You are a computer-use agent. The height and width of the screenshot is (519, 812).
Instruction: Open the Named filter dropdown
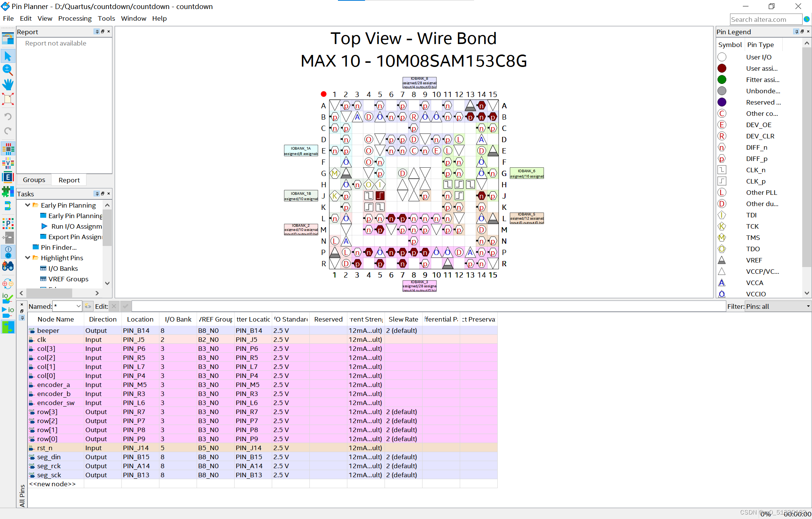79,306
